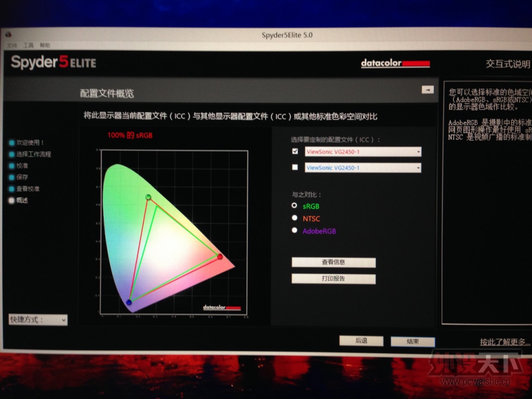Image resolution: width=532 pixels, height=399 pixels.
Task: Open the 工具 menu
Action: pos(28,45)
